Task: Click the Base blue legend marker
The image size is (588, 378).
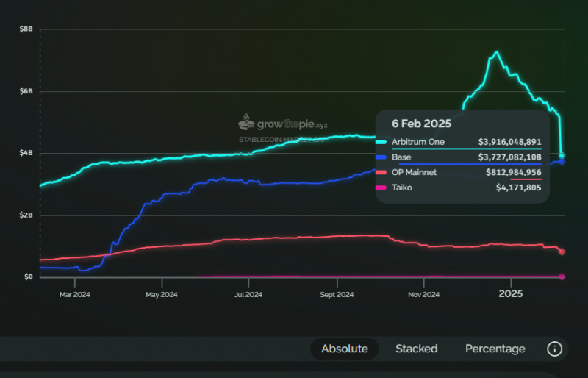Action: 381,157
